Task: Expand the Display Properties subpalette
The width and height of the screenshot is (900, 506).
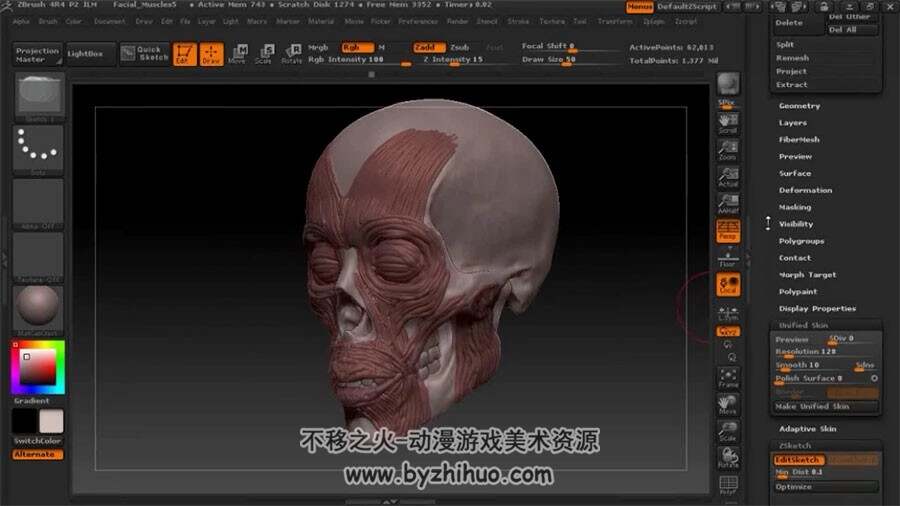Action: pos(817,309)
